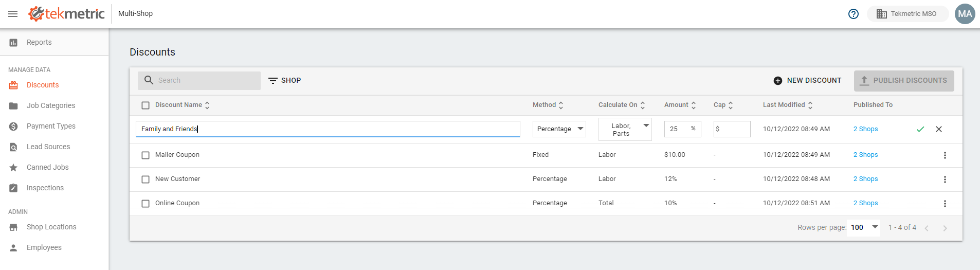The height and width of the screenshot is (270, 980).
Task: Open the Calculate On Labor, Parts dropdown
Action: point(625,129)
